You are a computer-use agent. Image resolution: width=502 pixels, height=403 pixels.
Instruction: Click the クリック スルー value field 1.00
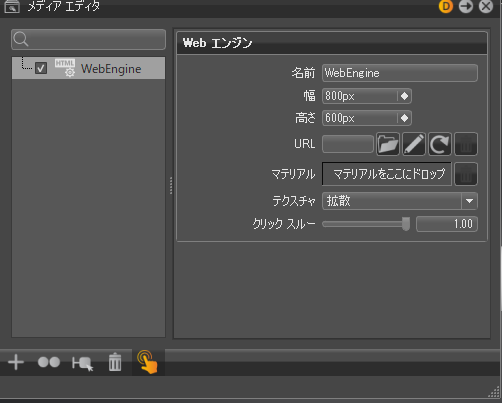pyautogui.click(x=447, y=224)
